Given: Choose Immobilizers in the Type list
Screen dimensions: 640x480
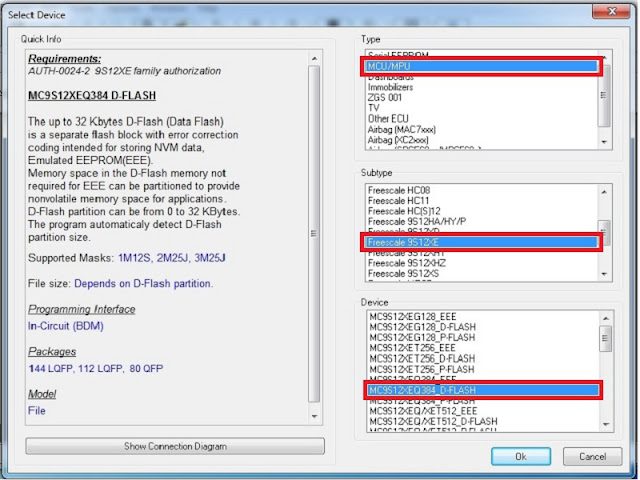Looking at the screenshot, I should coord(390,87).
